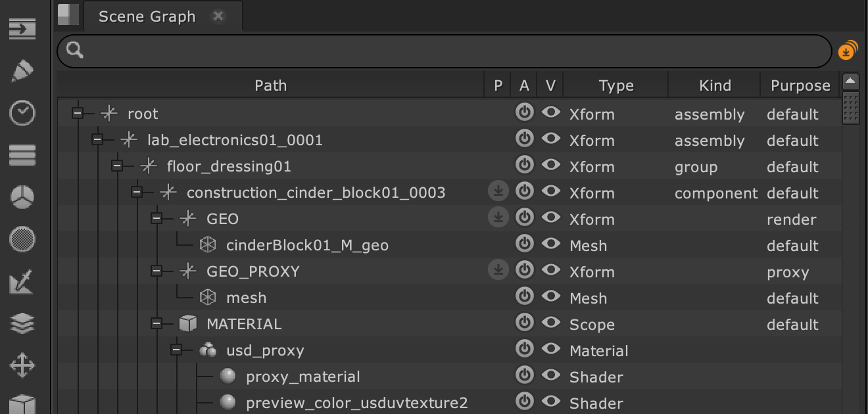Click the Purpose column header
The image size is (868, 414).
pos(800,85)
